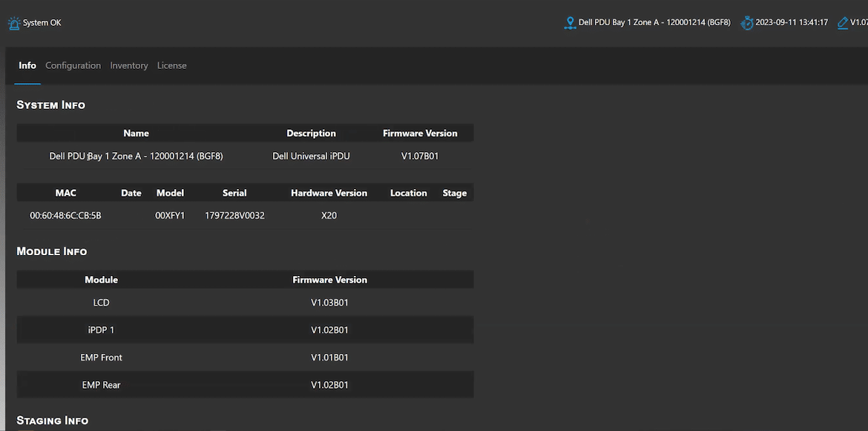
Task: Click the System Info heading
Action: tap(51, 105)
